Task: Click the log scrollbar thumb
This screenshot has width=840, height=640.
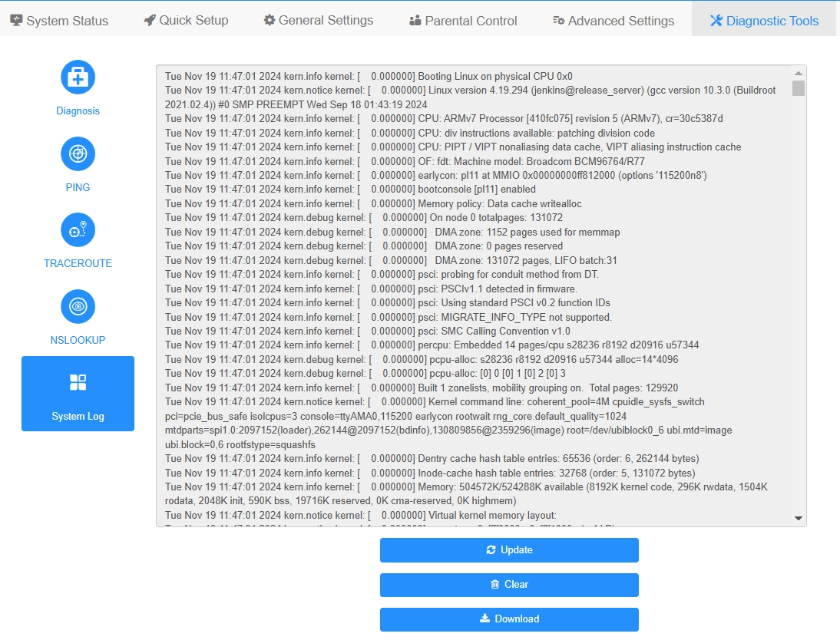Action: click(799, 87)
